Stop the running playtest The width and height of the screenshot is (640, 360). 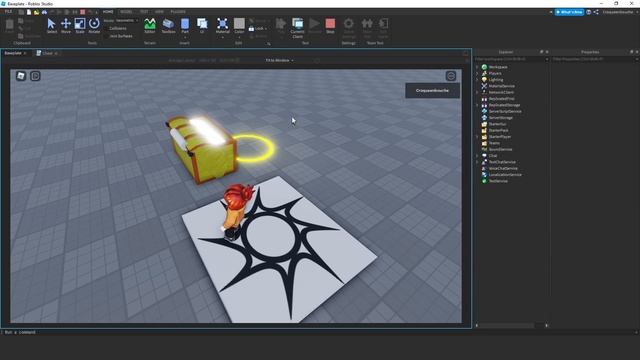[x=330, y=26]
